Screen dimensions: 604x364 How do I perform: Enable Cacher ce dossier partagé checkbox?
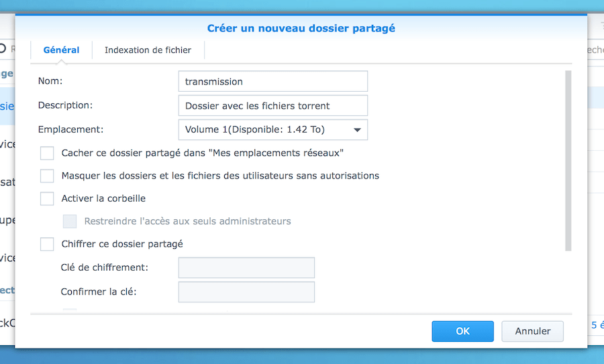tap(47, 154)
